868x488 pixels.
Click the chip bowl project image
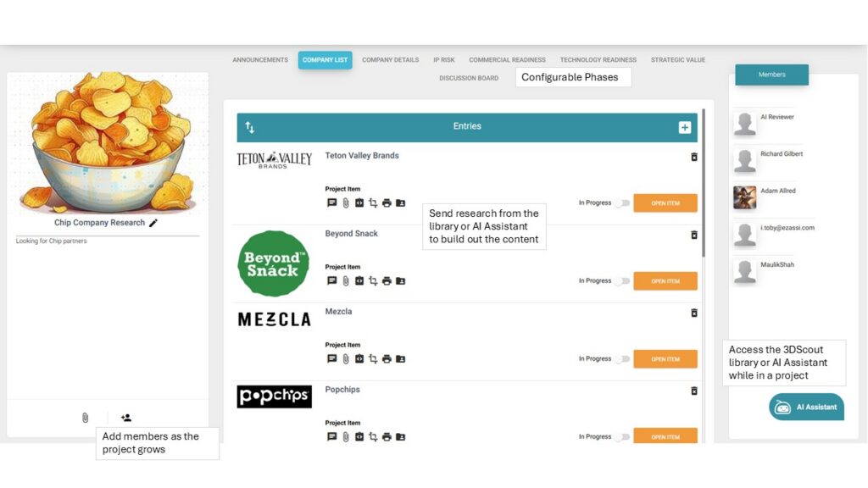point(108,144)
